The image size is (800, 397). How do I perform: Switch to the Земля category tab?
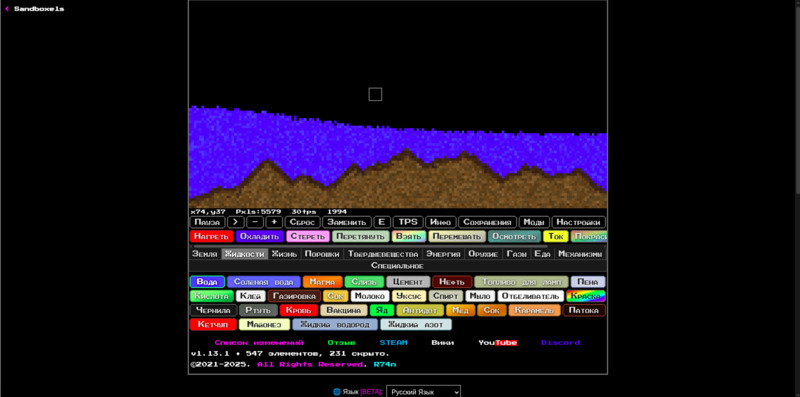coord(205,254)
